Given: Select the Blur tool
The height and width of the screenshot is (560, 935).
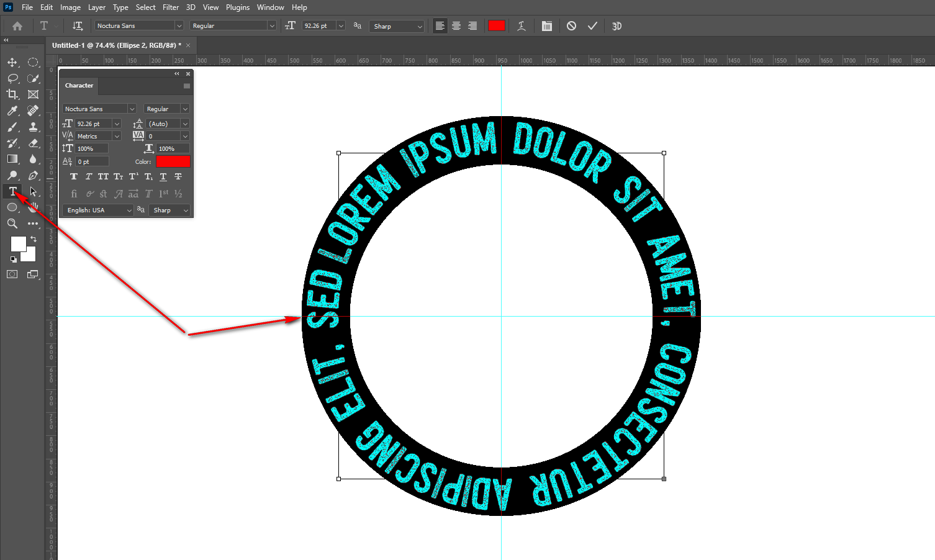Looking at the screenshot, I should [34, 159].
